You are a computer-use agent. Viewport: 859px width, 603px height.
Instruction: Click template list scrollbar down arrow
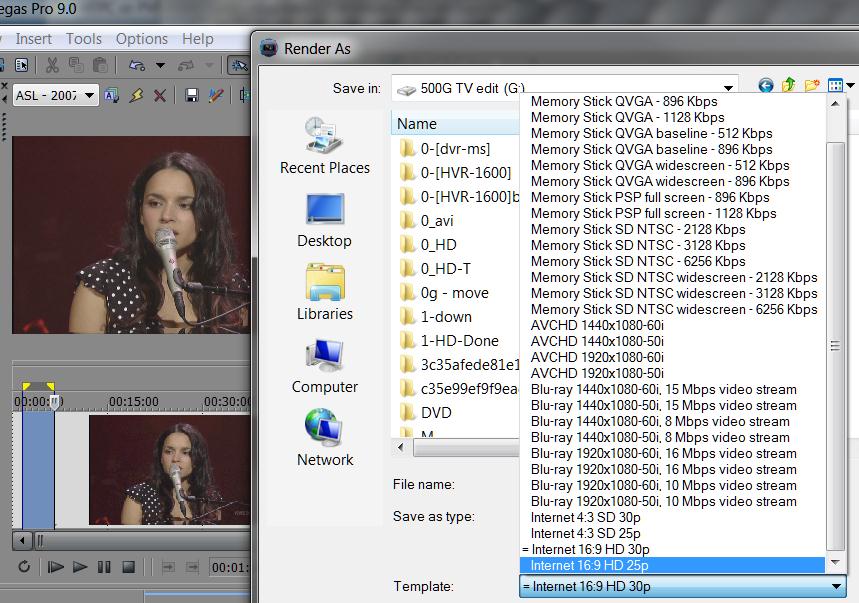(x=835, y=562)
